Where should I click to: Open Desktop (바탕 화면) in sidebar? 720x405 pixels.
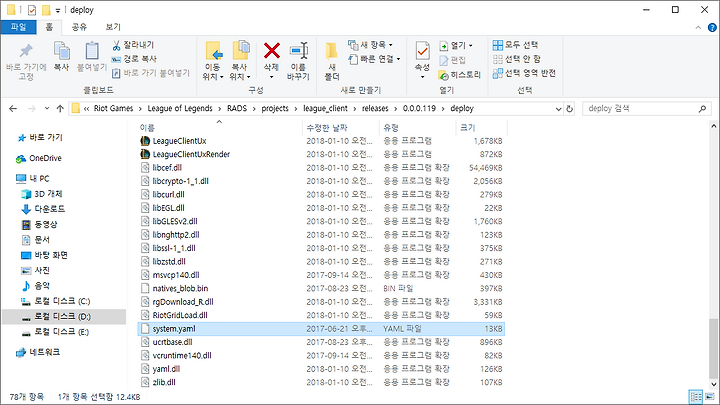point(45,255)
